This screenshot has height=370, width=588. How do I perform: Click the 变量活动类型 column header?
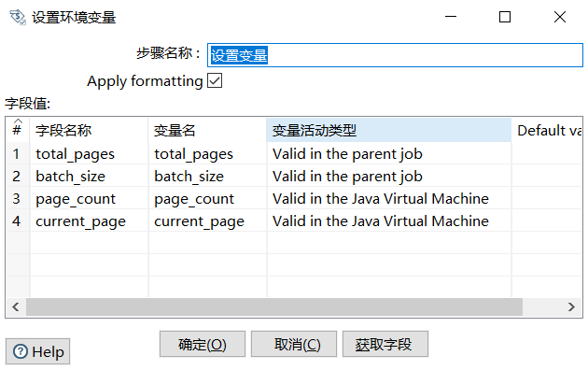(x=389, y=130)
